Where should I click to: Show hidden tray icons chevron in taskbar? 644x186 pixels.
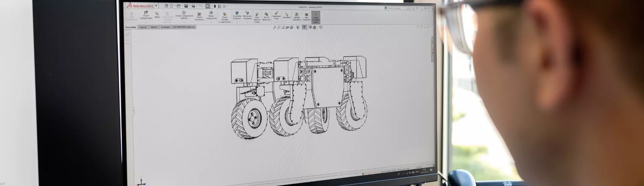coord(404,173)
